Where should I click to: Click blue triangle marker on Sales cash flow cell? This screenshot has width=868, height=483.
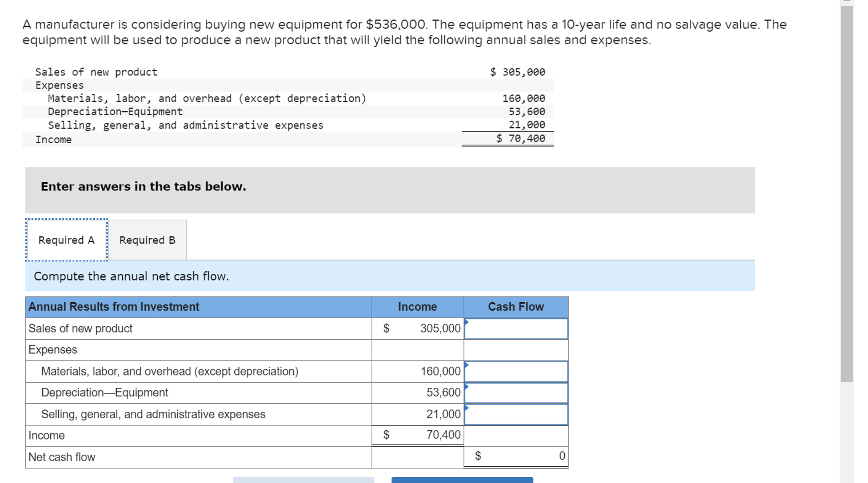466,322
